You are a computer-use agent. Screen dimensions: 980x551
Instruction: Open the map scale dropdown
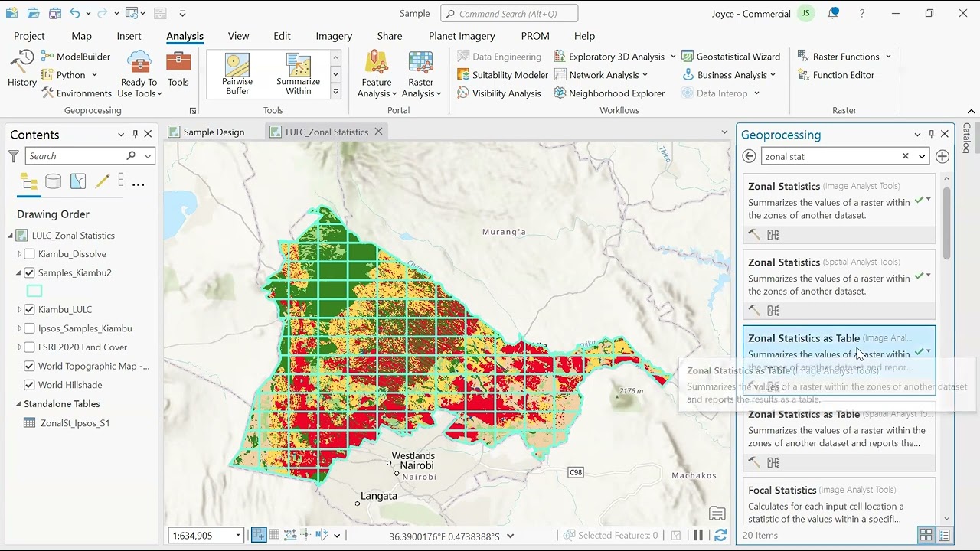click(x=238, y=536)
